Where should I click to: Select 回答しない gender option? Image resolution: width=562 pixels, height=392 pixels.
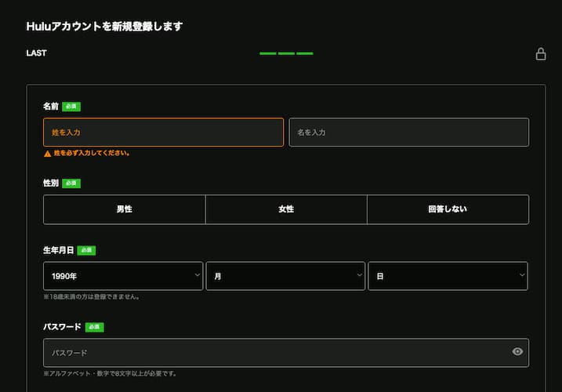[448, 209]
